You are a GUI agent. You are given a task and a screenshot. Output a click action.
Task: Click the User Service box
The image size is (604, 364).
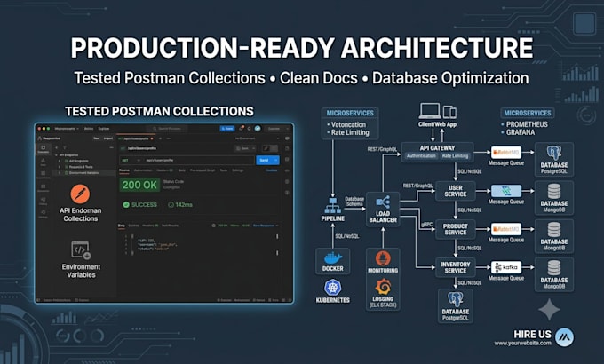tap(456, 191)
